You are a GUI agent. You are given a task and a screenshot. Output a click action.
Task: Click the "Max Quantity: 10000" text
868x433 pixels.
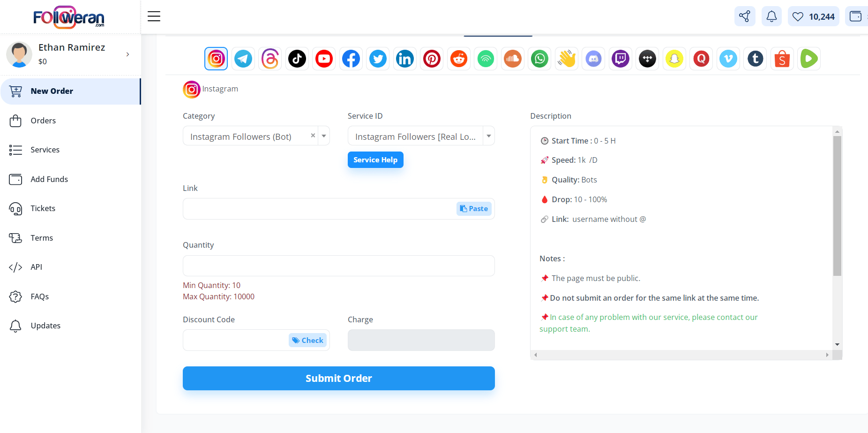[x=218, y=296]
